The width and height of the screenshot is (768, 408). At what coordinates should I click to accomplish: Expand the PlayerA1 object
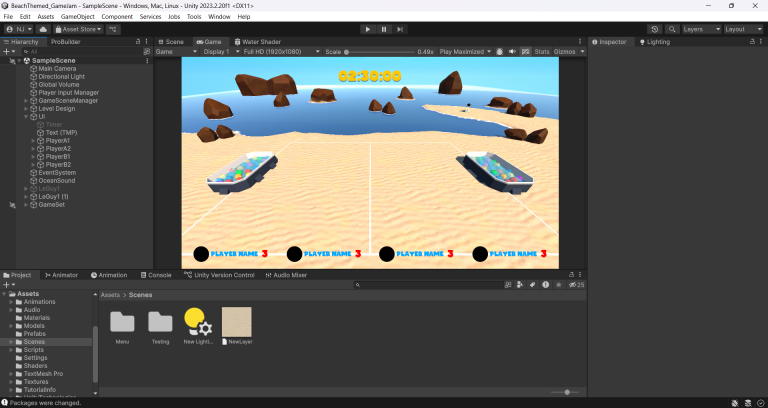(x=33, y=141)
